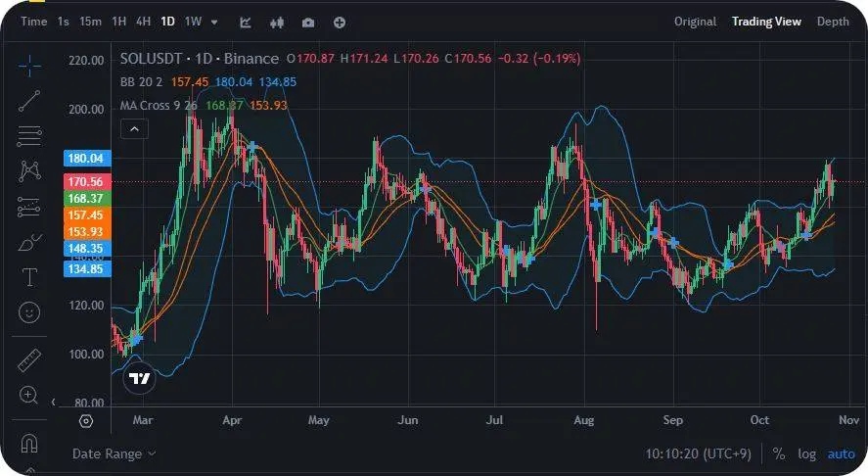This screenshot has width=868, height=476.
Task: Click the 220.00 price axis label
Action: click(x=86, y=61)
